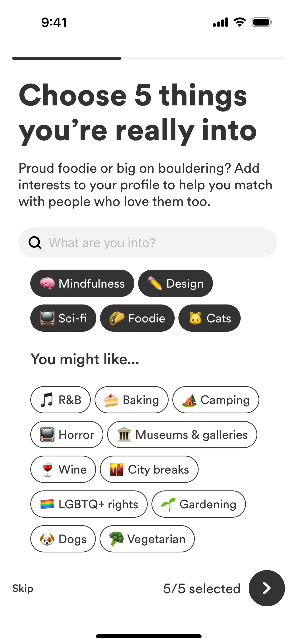Click the onboarding progress bar
This screenshot has width=297, height=644.
coord(148,58)
